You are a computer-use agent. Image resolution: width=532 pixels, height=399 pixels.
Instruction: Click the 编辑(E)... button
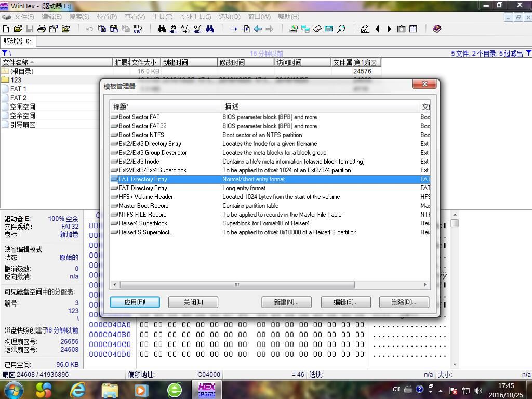[x=345, y=302]
